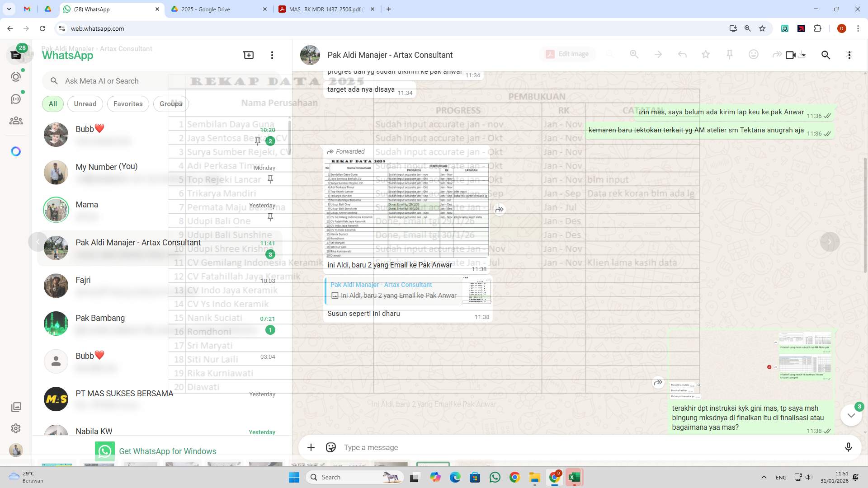Attach a file with the plus icon
Image resolution: width=868 pixels, height=488 pixels.
click(311, 447)
